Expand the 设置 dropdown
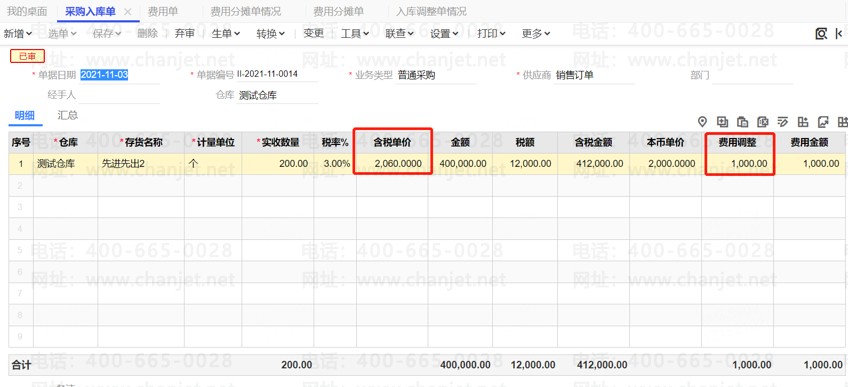 pyautogui.click(x=445, y=34)
